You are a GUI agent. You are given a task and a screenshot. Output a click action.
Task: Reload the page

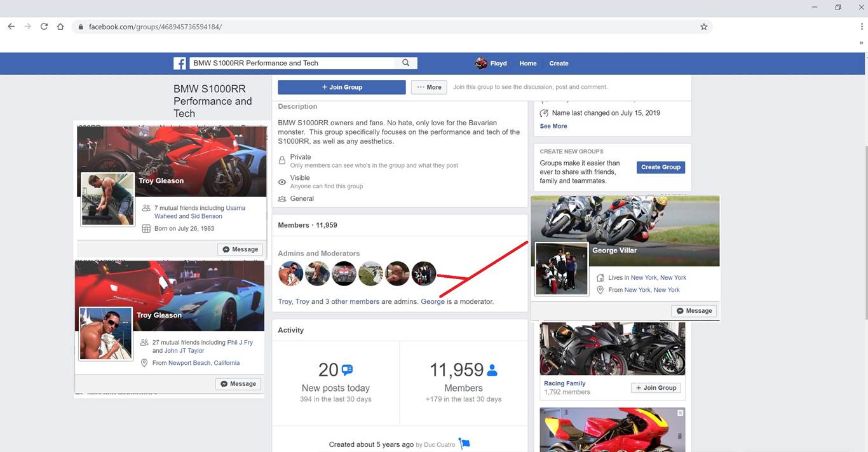point(44,27)
